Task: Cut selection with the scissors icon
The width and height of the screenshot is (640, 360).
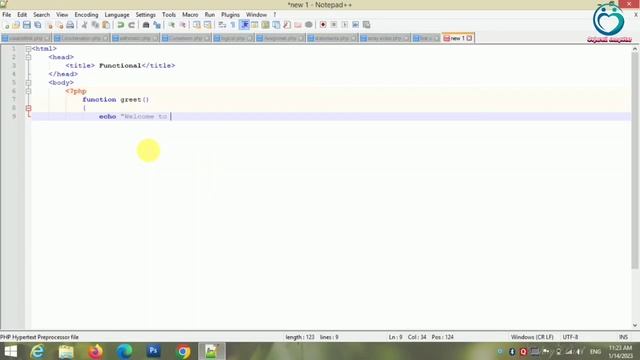Action: (84, 25)
